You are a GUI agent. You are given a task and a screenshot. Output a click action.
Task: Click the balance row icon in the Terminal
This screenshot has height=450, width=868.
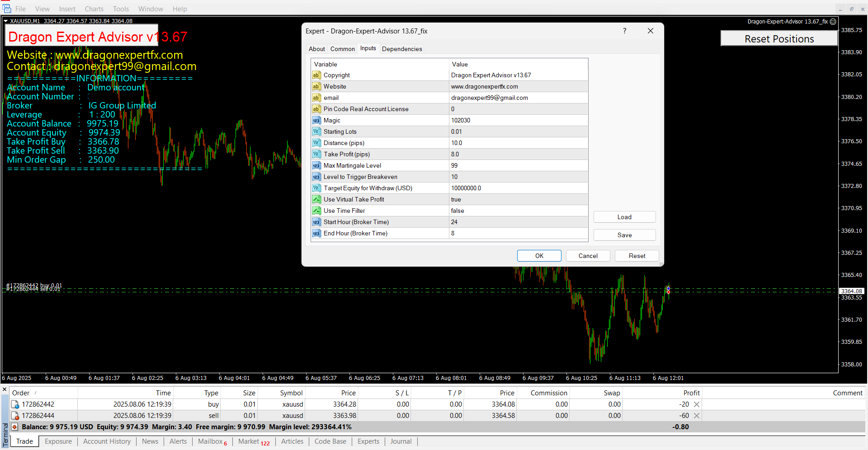click(x=14, y=427)
